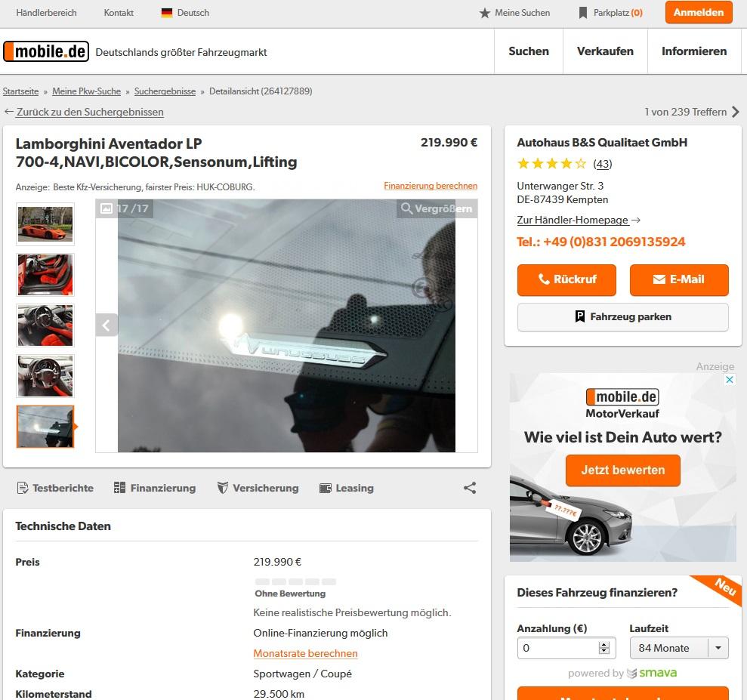This screenshot has width=747, height=700.
Task: Click the mobile.de logo
Action: pos(46,51)
